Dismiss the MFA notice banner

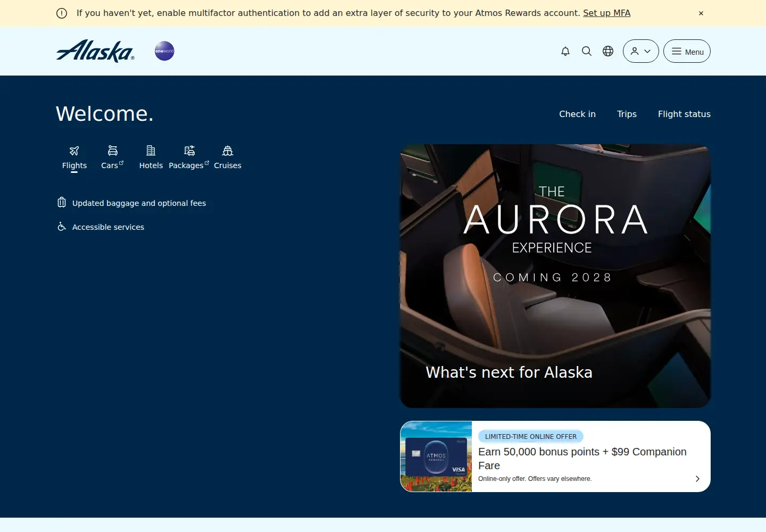click(701, 13)
